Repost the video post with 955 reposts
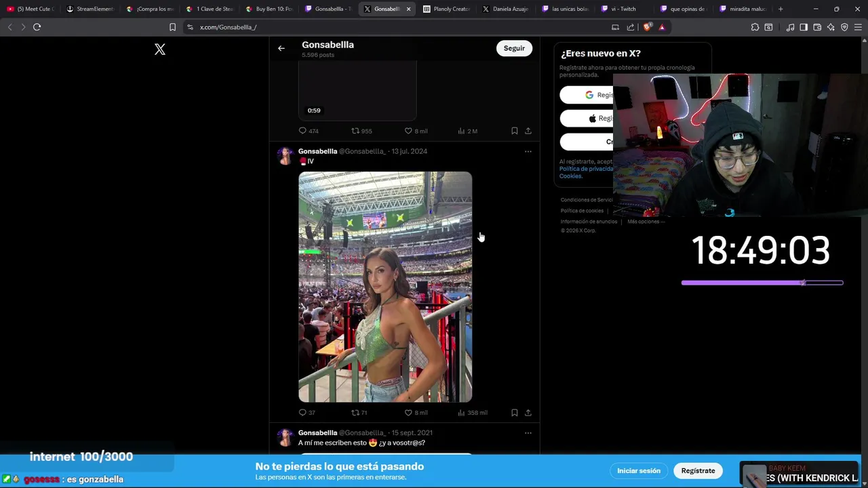The image size is (868, 488). point(361,131)
